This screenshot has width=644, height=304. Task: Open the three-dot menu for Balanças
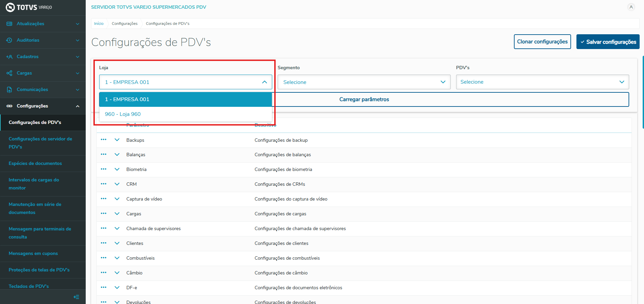(x=104, y=155)
